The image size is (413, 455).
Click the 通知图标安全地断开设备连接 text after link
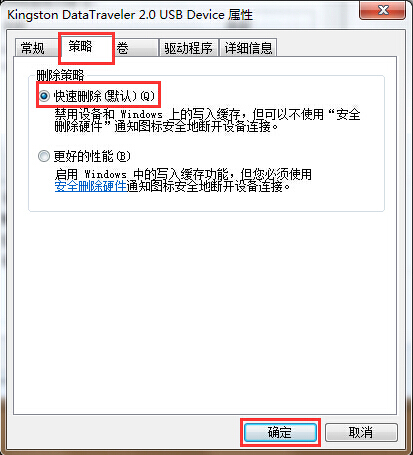(208, 186)
